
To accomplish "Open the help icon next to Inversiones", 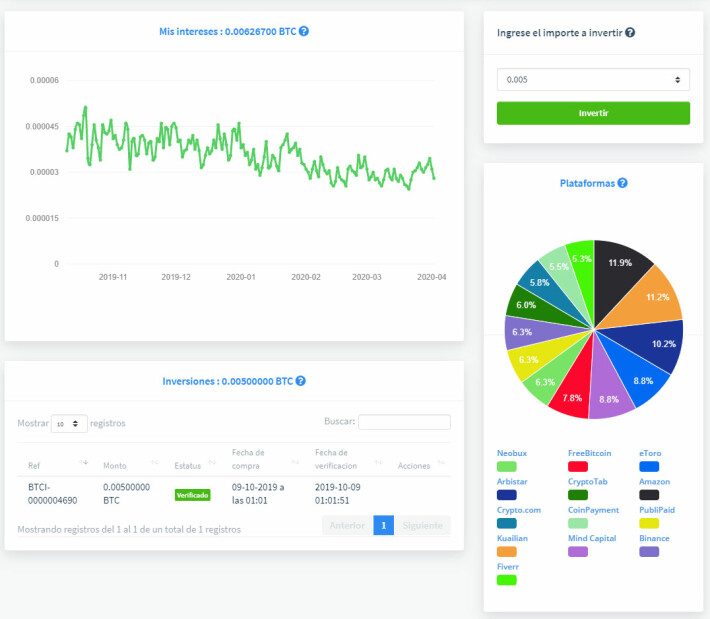I will (x=301, y=381).
